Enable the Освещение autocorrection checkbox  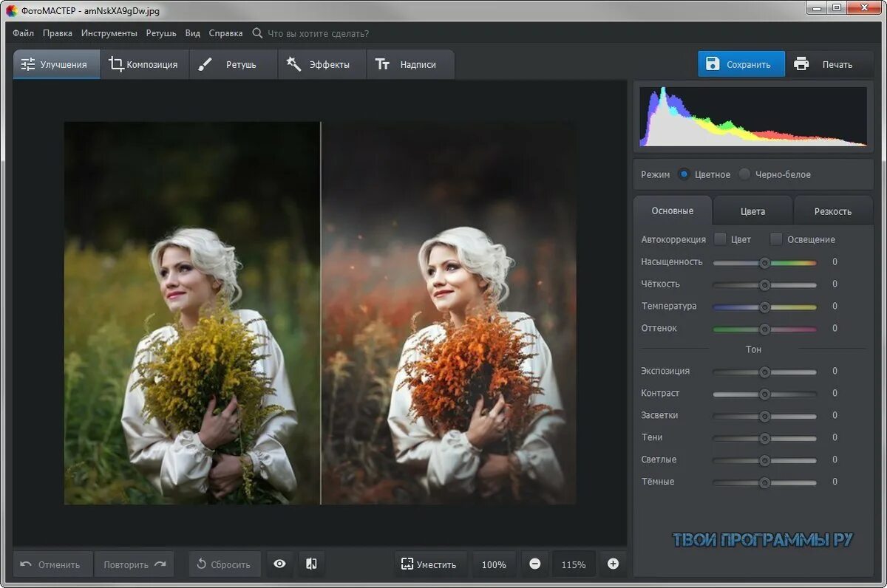pyautogui.click(x=775, y=239)
